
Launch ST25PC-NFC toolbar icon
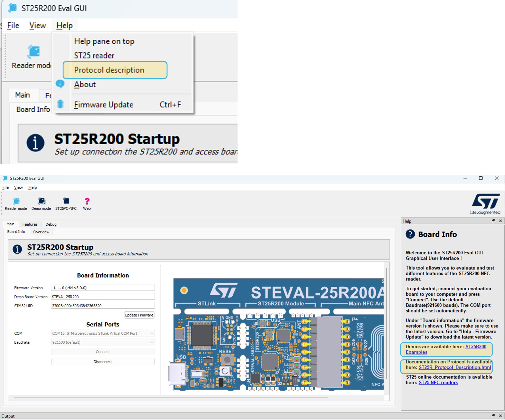click(66, 201)
